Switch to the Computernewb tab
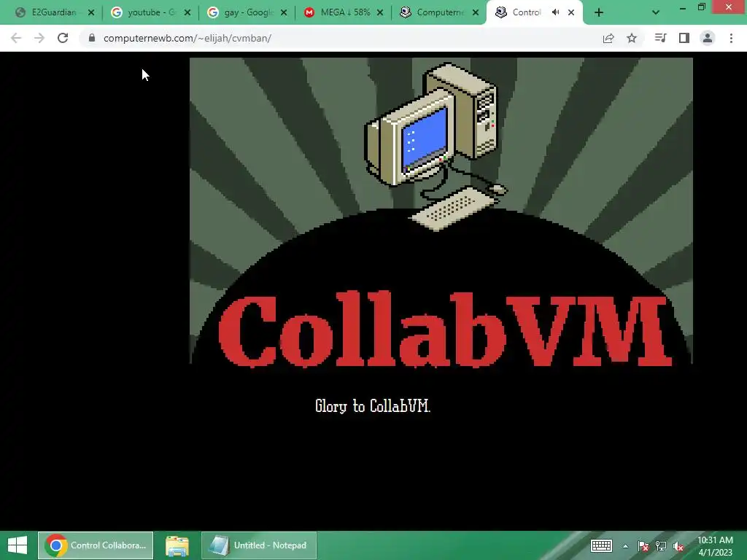 438,12
